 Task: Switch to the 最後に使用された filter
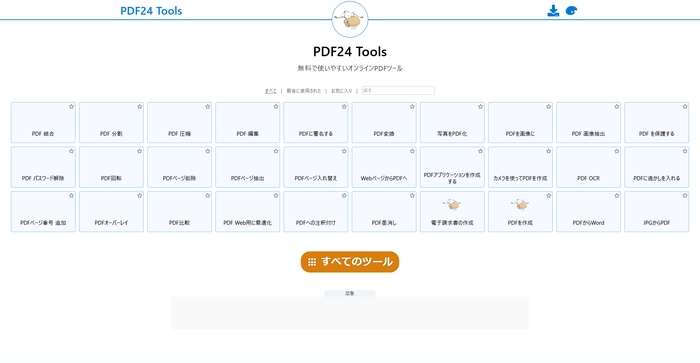tap(304, 91)
